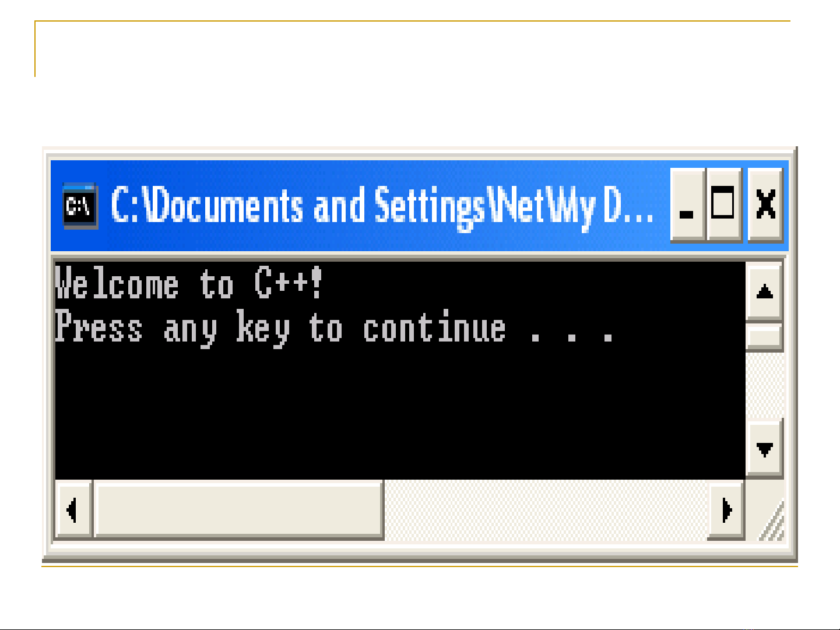The image size is (840, 630).
Task: Select the horizontal scrollbar thumb
Action: coord(238,510)
